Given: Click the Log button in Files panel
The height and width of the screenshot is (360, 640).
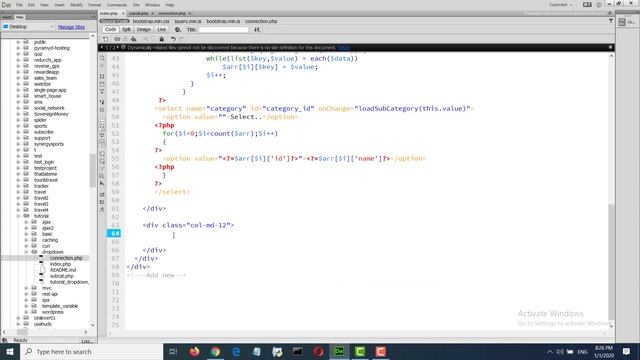Looking at the screenshot, I should 86,341.
